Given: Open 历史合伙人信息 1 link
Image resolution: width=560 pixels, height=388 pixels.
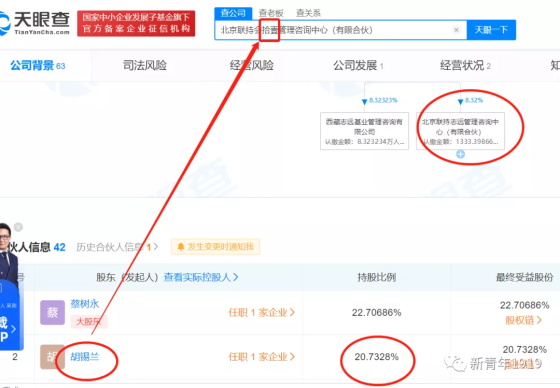Looking at the screenshot, I should 117,247.
